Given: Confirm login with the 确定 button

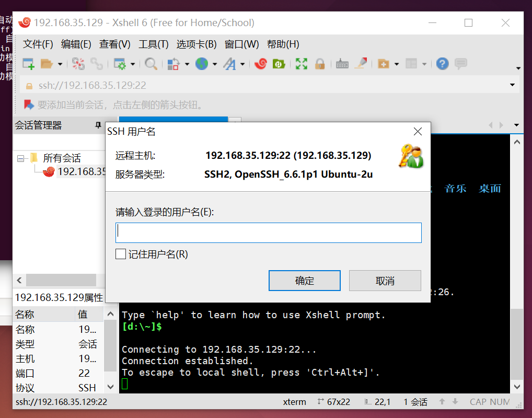Looking at the screenshot, I should coord(304,281).
